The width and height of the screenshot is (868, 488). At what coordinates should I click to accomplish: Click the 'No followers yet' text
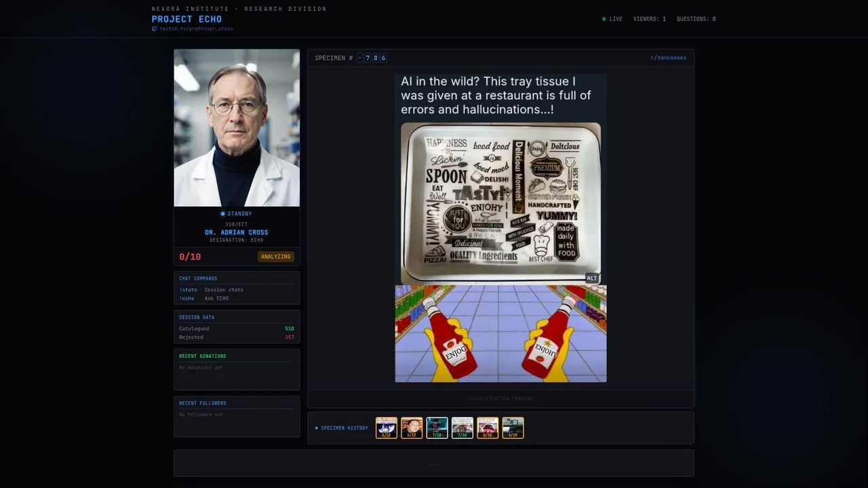coord(201,414)
